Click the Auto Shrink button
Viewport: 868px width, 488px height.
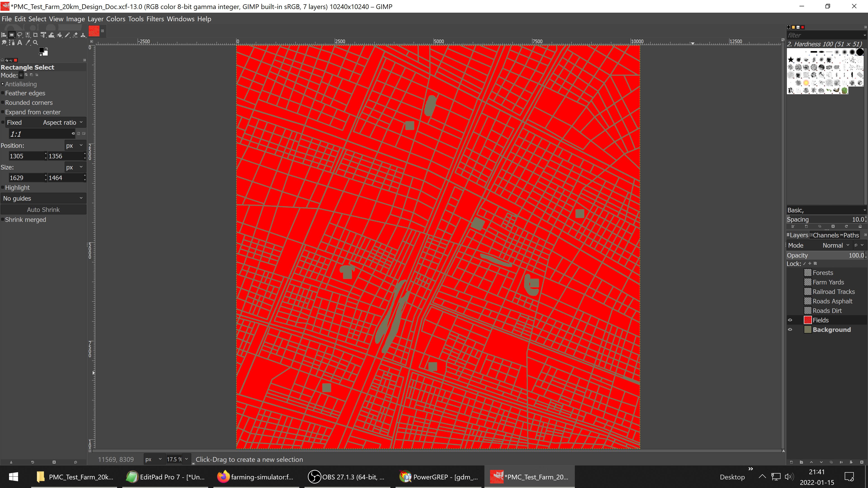[x=43, y=209]
